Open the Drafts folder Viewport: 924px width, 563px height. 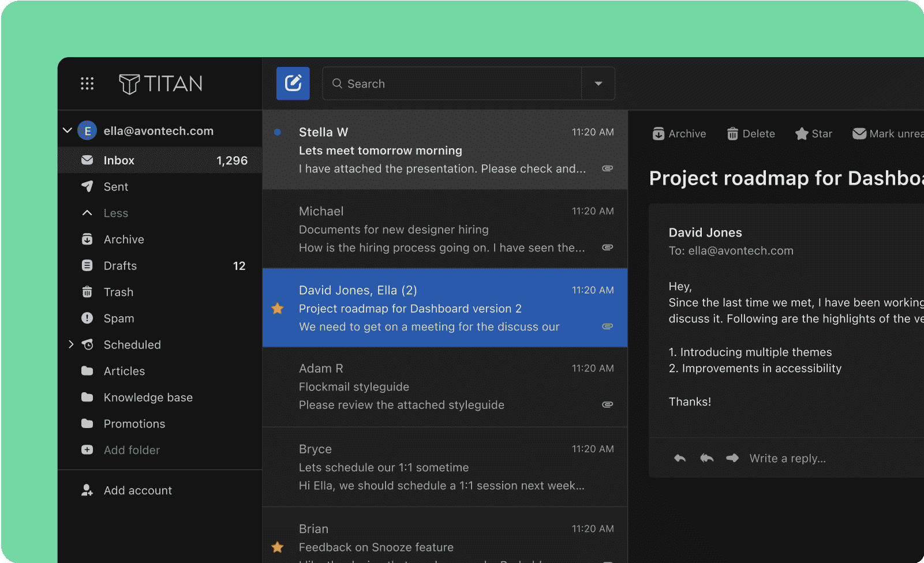pyautogui.click(x=120, y=266)
